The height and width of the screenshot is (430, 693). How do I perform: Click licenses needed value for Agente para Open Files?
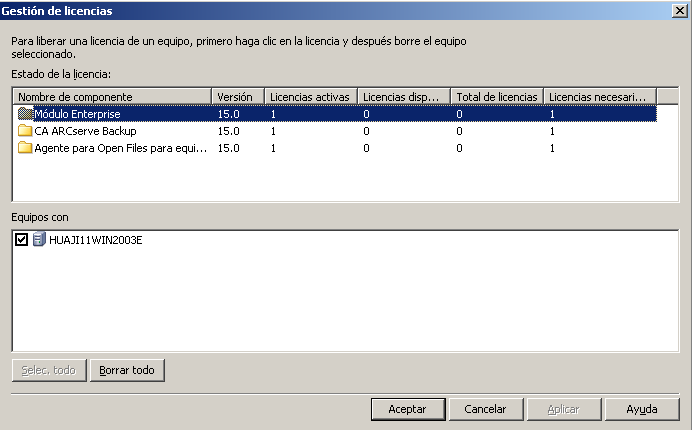click(552, 148)
